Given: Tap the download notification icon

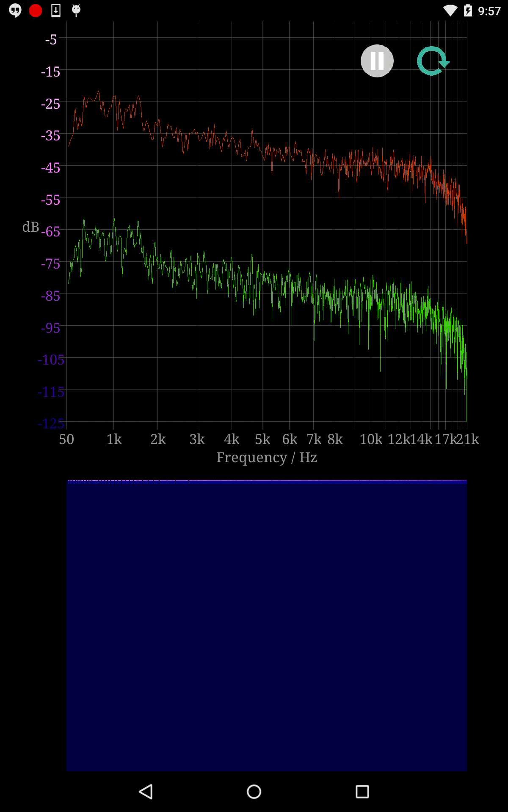Looking at the screenshot, I should [x=56, y=10].
